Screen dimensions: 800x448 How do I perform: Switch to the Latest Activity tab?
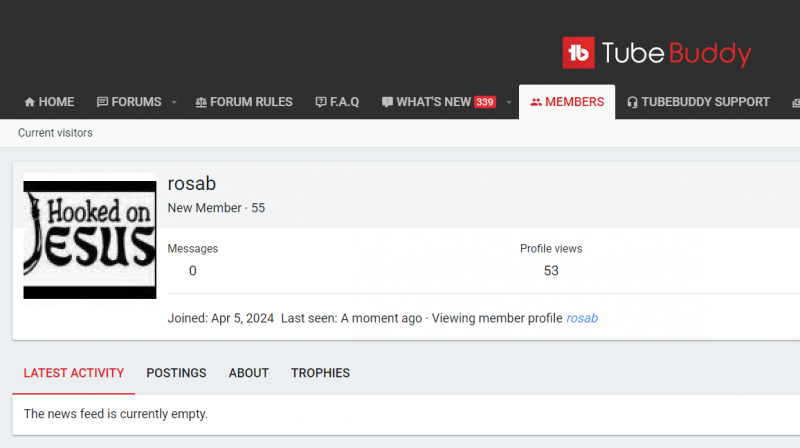point(74,373)
